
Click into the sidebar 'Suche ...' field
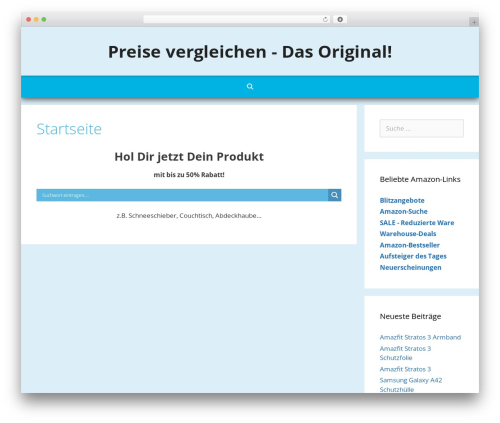(x=421, y=128)
